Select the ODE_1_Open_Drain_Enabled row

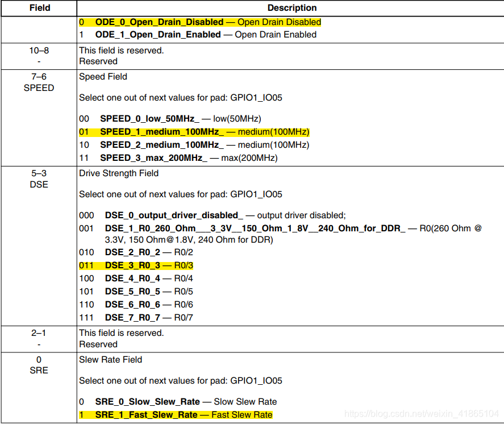198,35
